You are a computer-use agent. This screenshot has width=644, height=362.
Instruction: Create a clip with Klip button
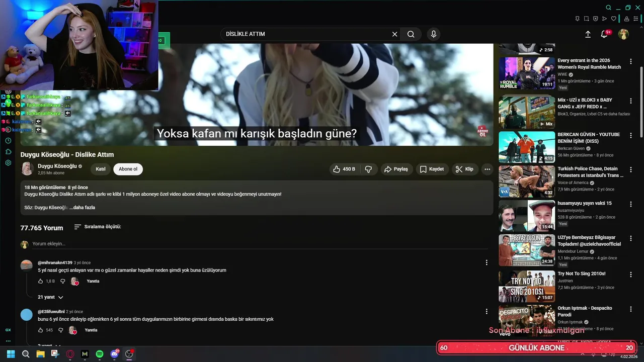(x=464, y=169)
